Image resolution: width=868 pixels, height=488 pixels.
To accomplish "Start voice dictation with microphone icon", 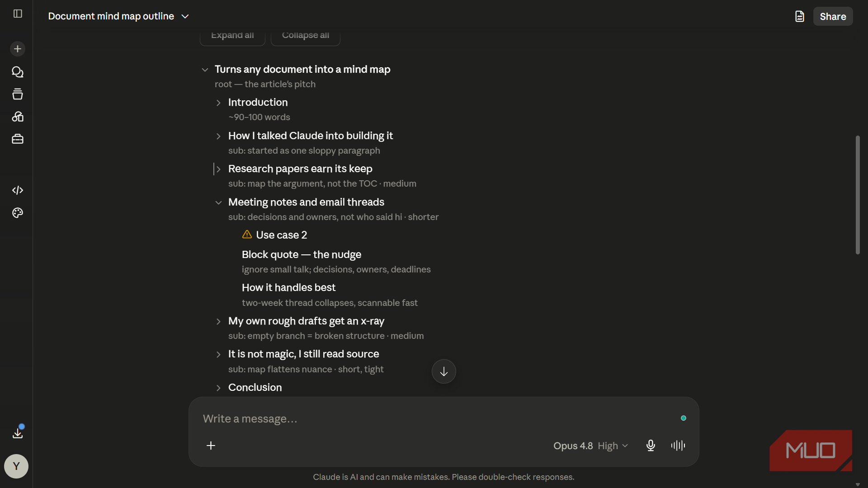I will (651, 446).
